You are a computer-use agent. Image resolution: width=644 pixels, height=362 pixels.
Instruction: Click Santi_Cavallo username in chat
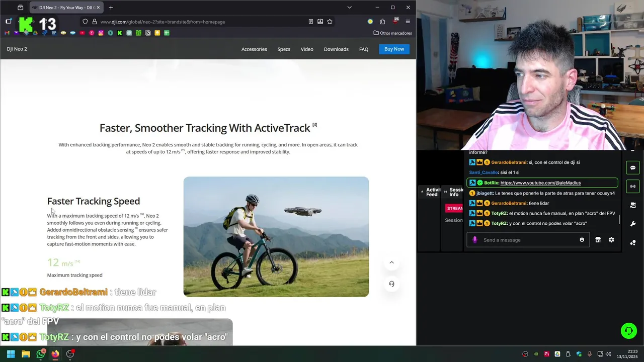click(x=483, y=172)
